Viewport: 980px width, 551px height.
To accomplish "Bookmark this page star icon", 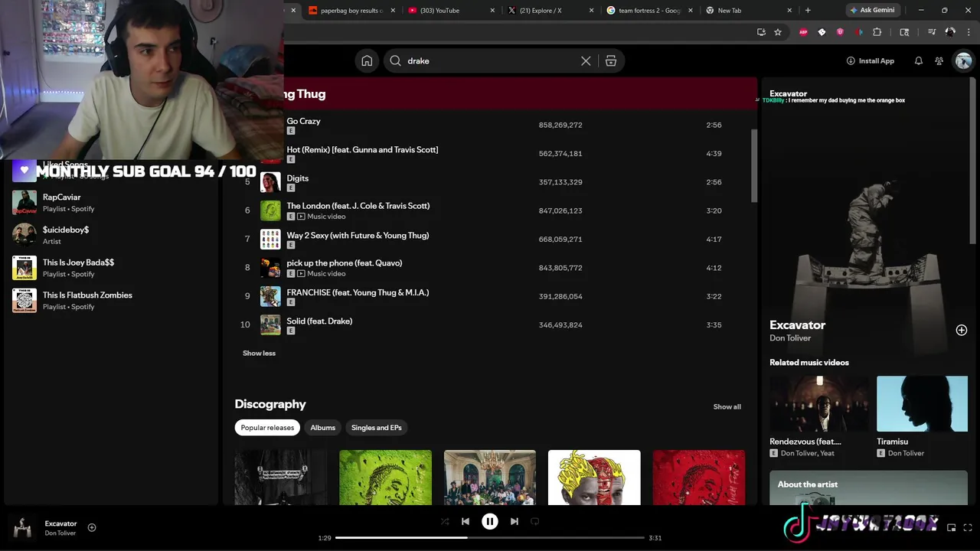I will tap(778, 32).
